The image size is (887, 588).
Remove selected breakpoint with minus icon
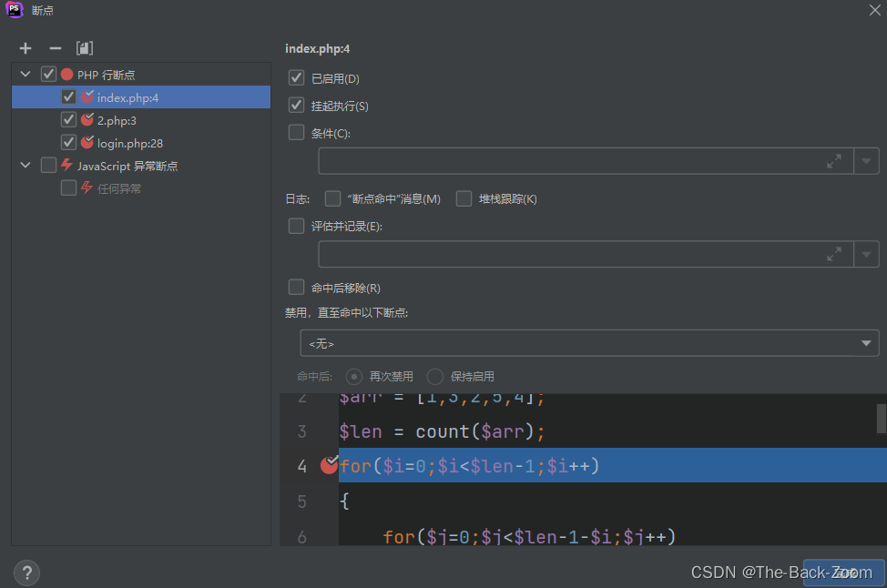pyautogui.click(x=55, y=48)
